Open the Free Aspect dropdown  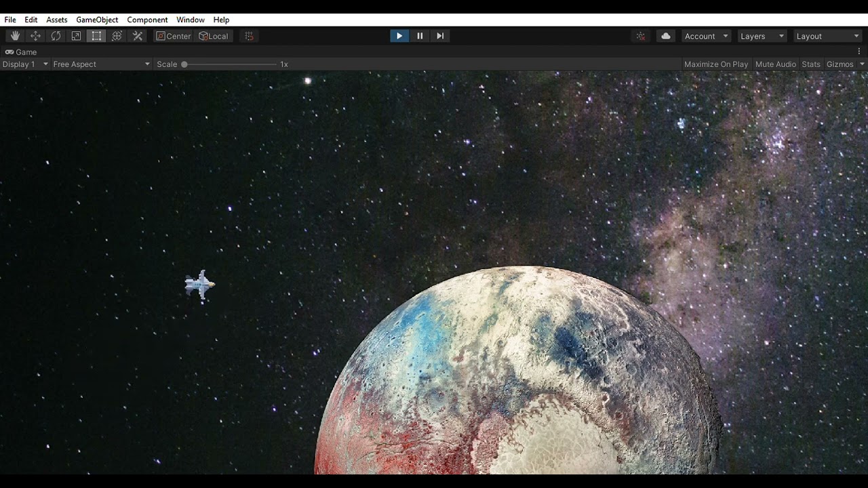point(101,64)
